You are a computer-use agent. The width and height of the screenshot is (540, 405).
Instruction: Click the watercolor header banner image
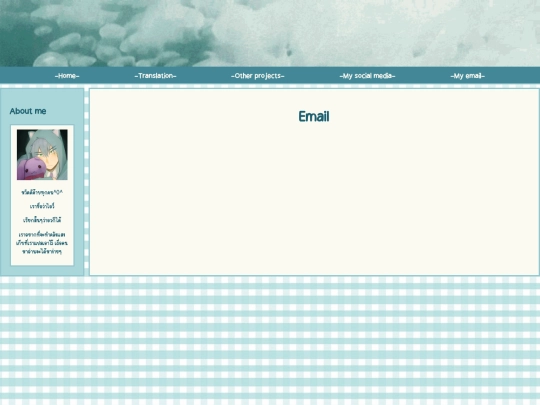coord(270,33)
